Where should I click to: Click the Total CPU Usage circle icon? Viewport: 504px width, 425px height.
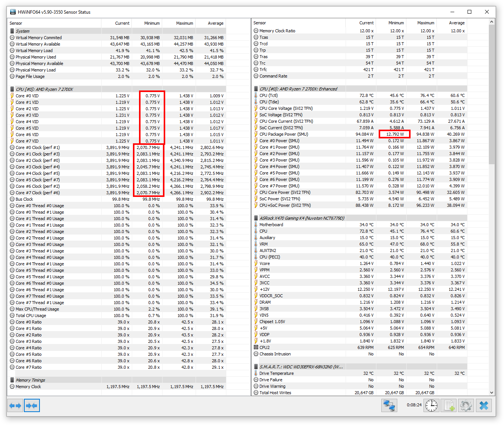tap(12, 316)
